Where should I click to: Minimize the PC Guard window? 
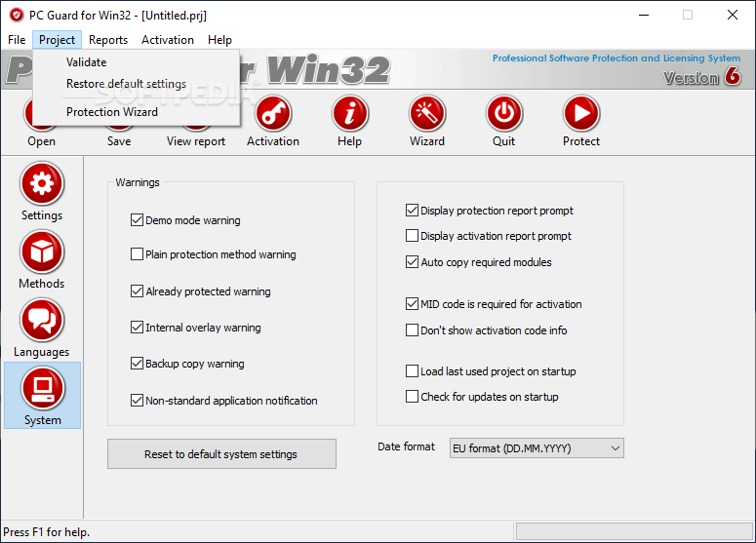tap(644, 15)
